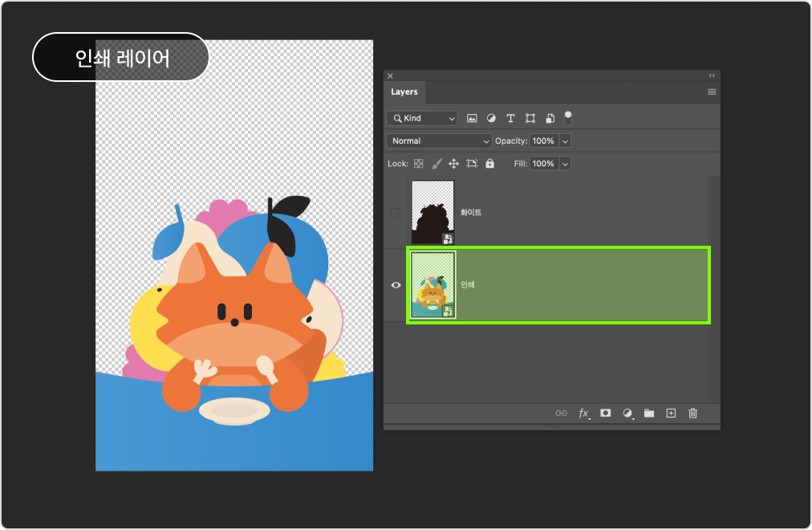This screenshot has width=812, height=530.
Task: Open the Layers panel hamburger menu
Action: coord(711,92)
